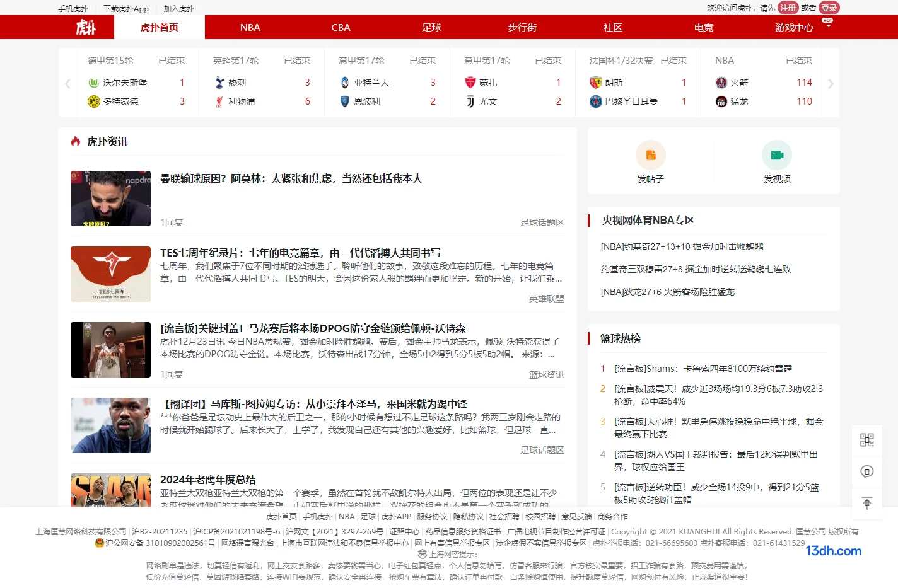Click the Atalanta team logo
This screenshot has width=898, height=588.
pyautogui.click(x=345, y=83)
